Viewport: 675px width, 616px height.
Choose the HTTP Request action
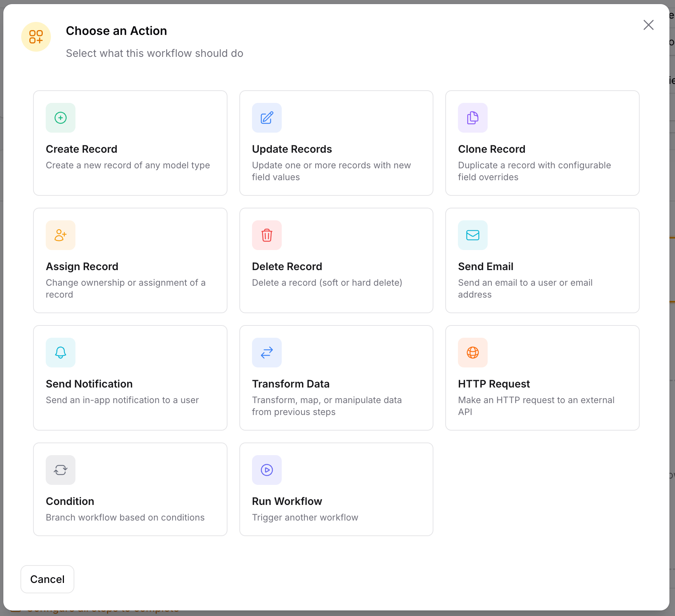pyautogui.click(x=542, y=377)
